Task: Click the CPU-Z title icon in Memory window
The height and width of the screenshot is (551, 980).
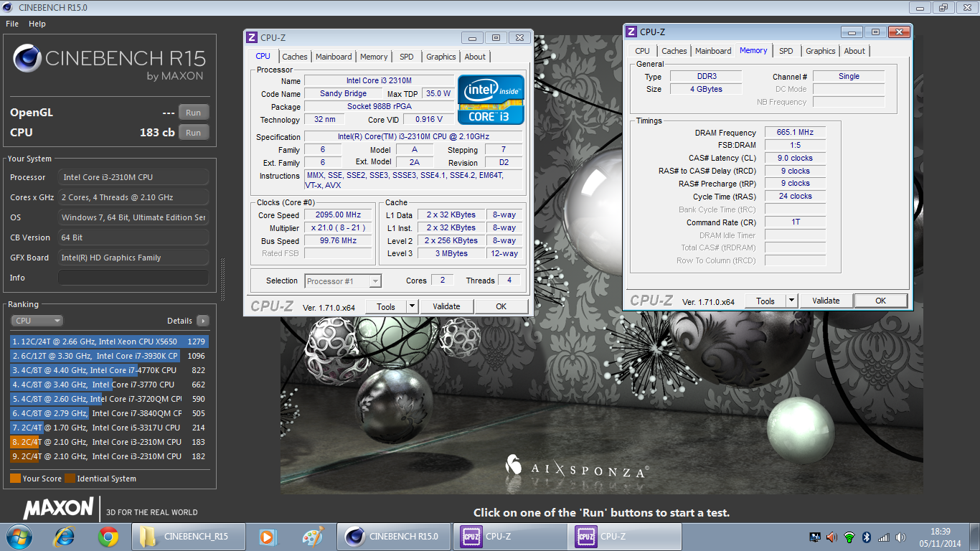Action: tap(631, 32)
